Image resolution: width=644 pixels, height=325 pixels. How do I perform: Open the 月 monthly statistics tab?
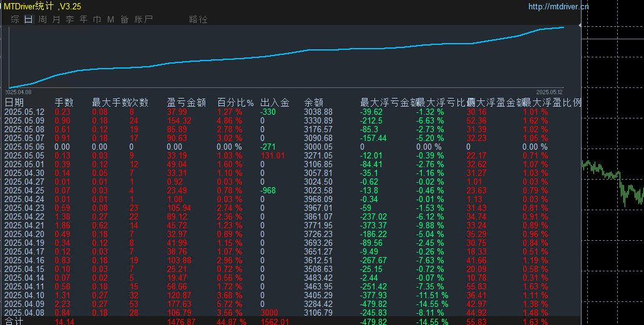click(x=56, y=19)
